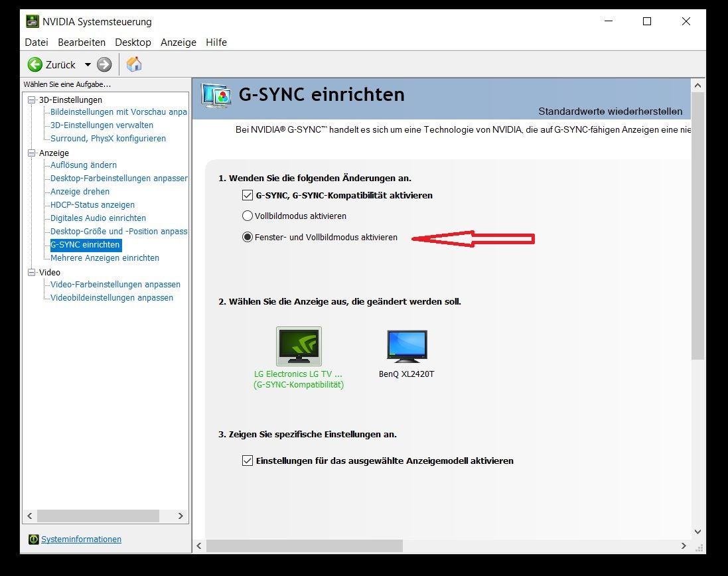
Task: Open Mehrere Anzeigen einrichten
Action: (x=104, y=257)
